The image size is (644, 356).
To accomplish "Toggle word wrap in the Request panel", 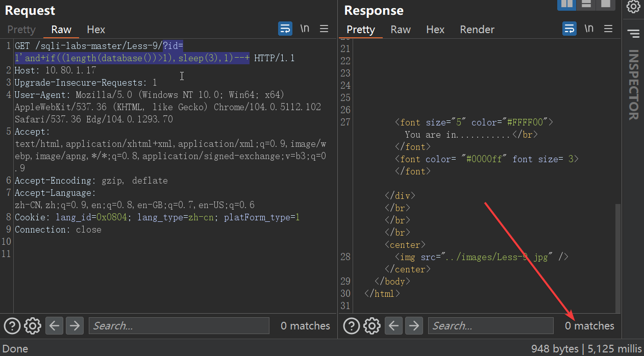I will pyautogui.click(x=285, y=29).
